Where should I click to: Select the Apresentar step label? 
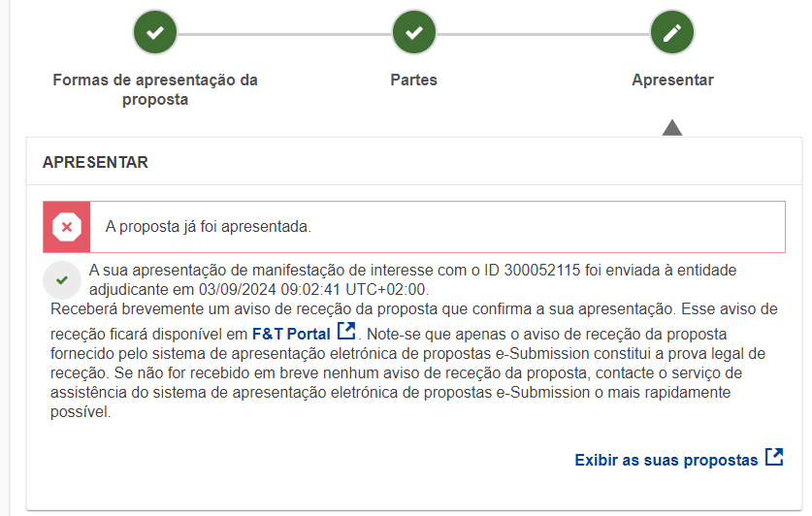(672, 80)
